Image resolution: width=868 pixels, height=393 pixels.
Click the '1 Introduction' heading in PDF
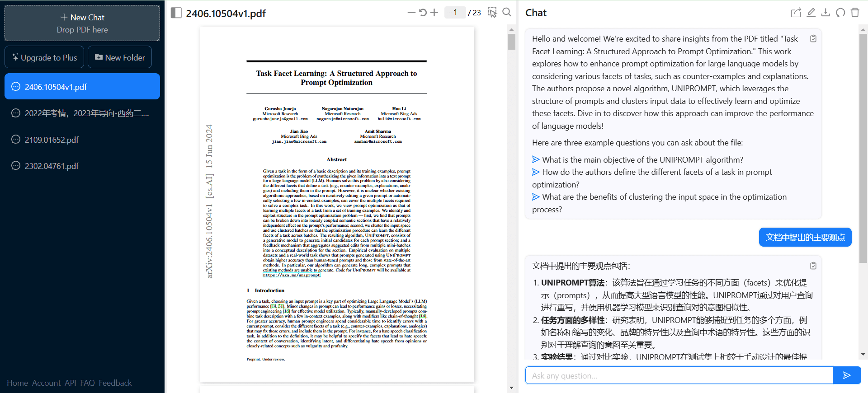coord(265,290)
